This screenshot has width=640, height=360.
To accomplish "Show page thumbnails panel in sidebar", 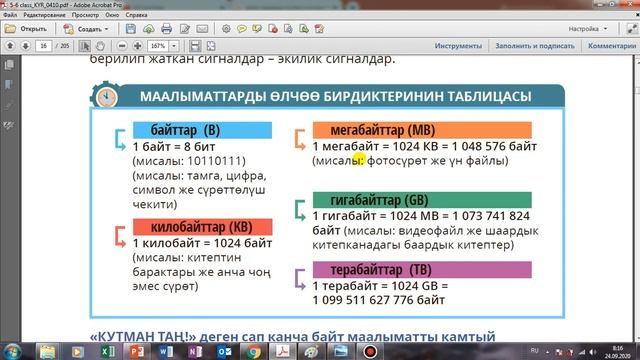I will tap(9, 65).
